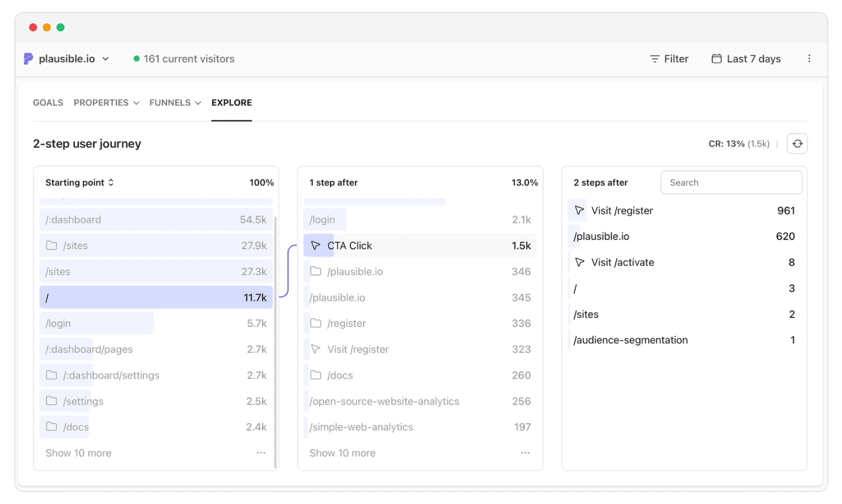This screenshot has width=842, height=504.
Task: Open the Filter button label
Action: pos(676,59)
